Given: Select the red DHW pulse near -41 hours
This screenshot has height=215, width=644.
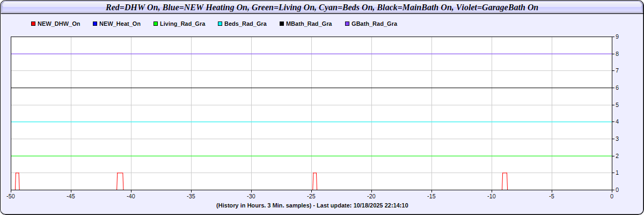Looking at the screenshot, I should [120, 173].
